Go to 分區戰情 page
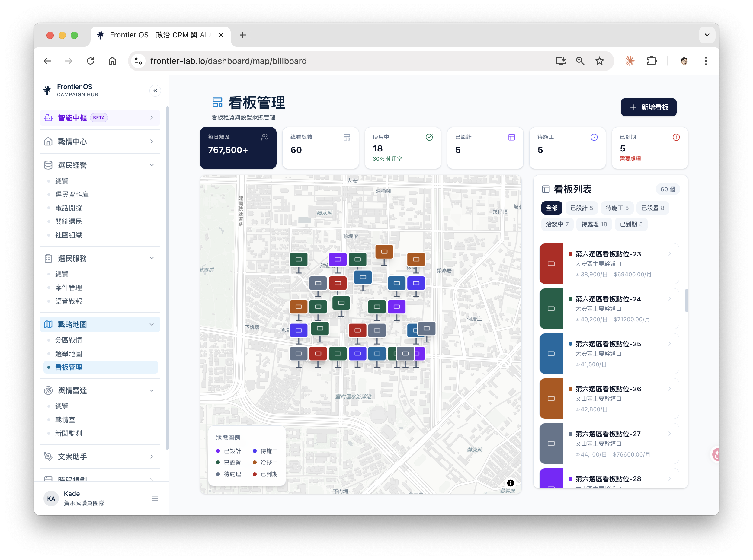The height and width of the screenshot is (560, 753). click(68, 340)
